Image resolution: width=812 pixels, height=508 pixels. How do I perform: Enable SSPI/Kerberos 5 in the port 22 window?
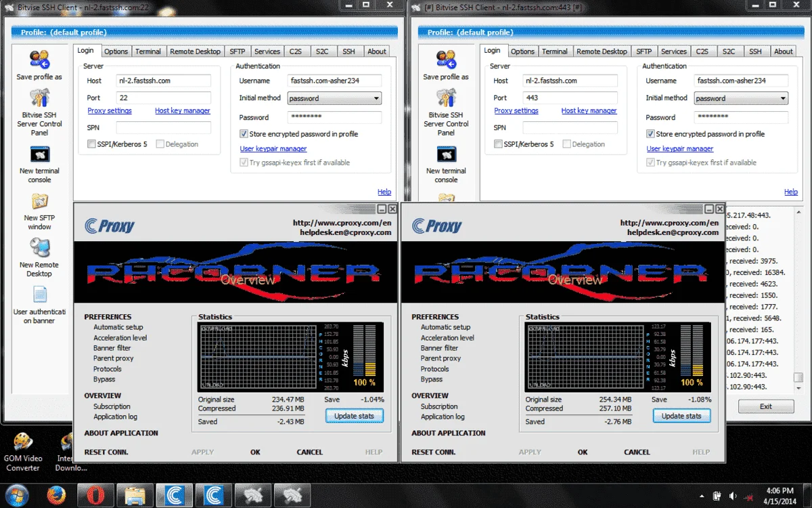coord(91,144)
